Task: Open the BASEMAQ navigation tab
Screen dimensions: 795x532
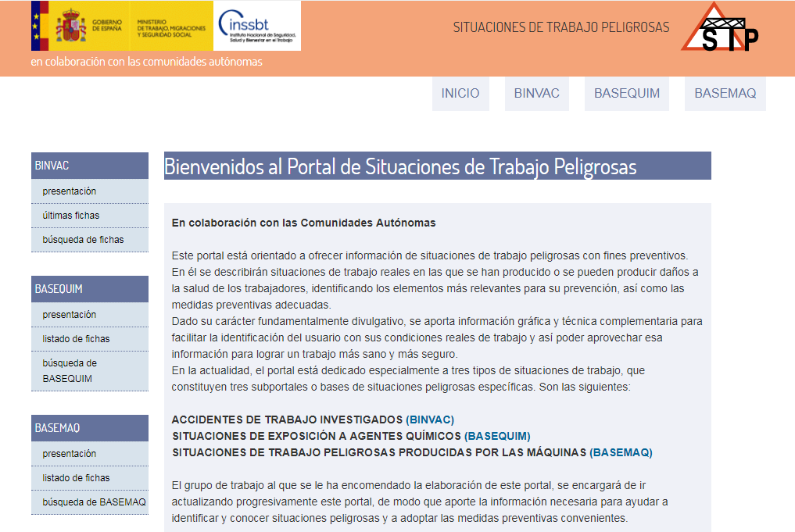Action: pyautogui.click(x=725, y=94)
